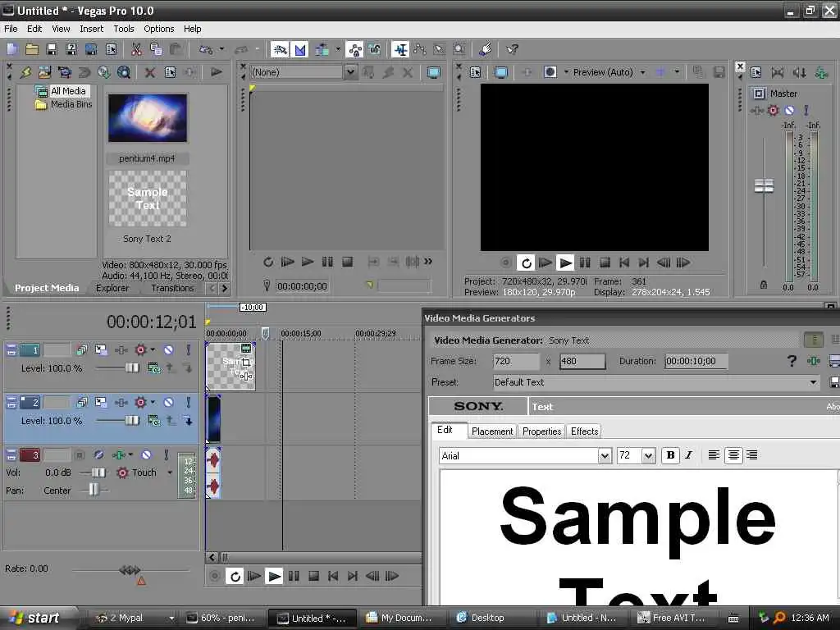Adjust the Pan slider on track 3
840x630 pixels.
point(94,490)
